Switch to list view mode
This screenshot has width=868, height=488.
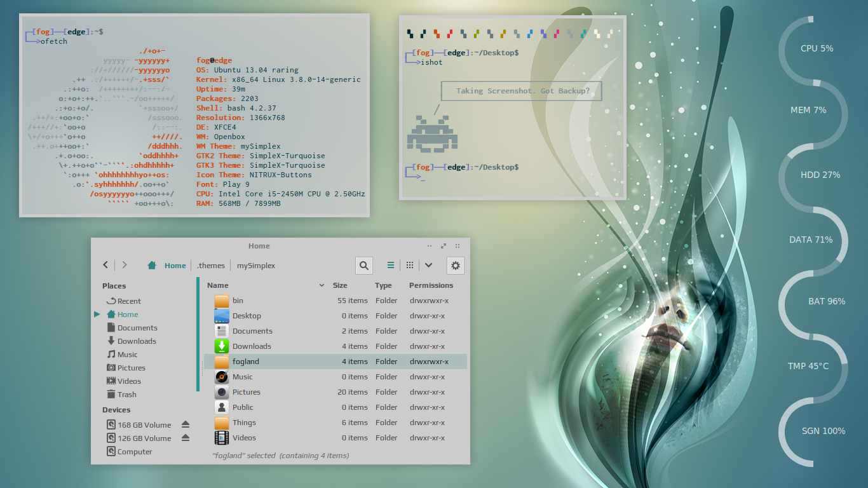[x=391, y=266]
